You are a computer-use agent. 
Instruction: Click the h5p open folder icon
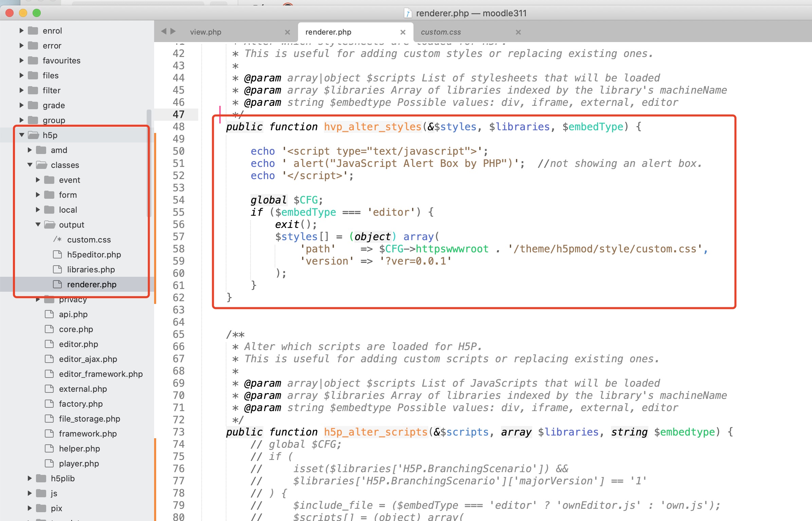coord(33,135)
